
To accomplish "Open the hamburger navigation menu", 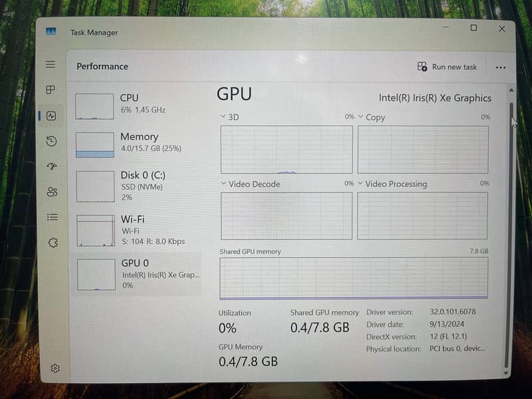I will [x=51, y=64].
